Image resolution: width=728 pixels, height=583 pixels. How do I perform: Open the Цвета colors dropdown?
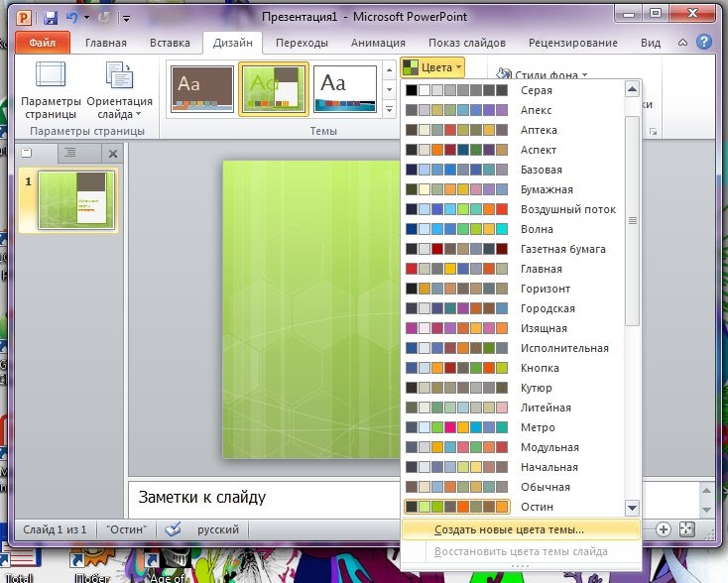tap(432, 67)
